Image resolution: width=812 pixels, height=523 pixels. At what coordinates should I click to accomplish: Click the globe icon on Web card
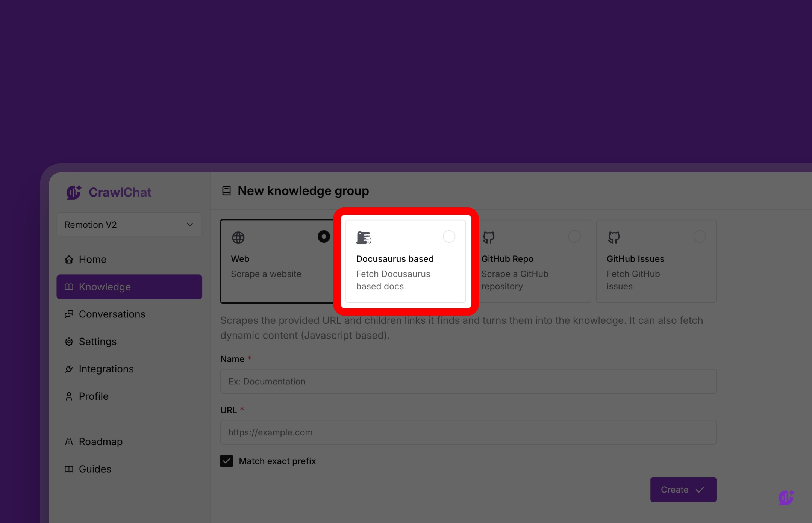pyautogui.click(x=238, y=238)
